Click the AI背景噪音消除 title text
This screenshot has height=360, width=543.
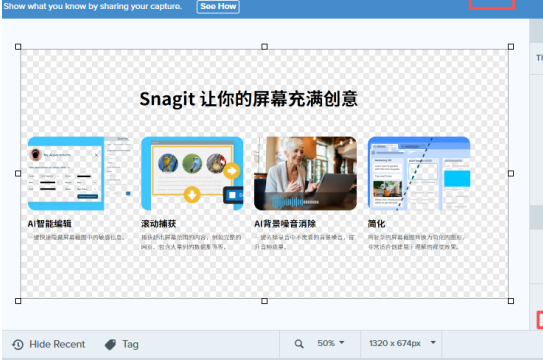coord(285,224)
